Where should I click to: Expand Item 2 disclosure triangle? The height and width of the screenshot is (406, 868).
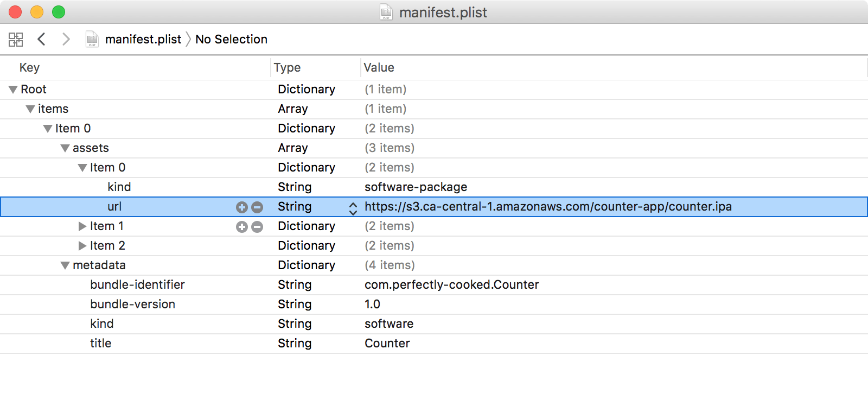[82, 245]
